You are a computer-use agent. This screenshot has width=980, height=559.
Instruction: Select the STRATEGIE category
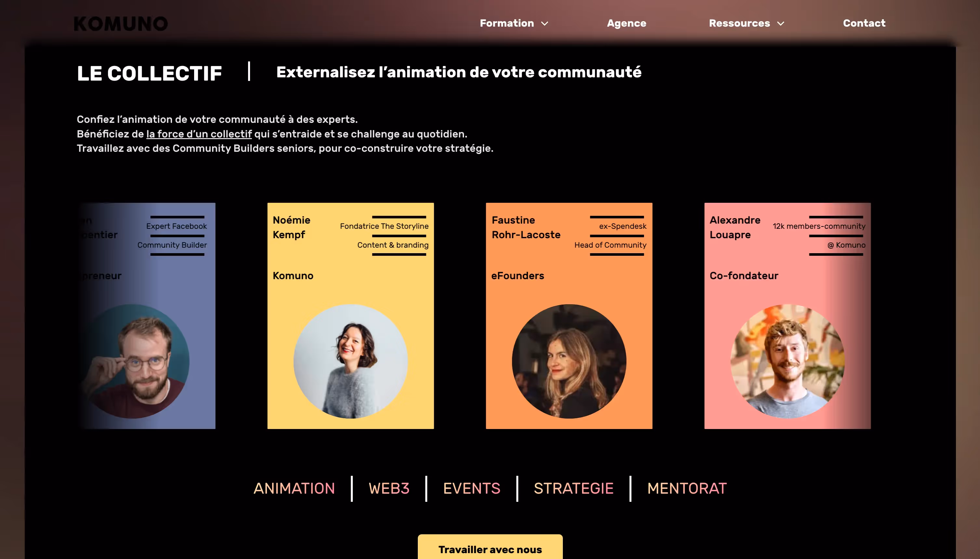pyautogui.click(x=573, y=488)
